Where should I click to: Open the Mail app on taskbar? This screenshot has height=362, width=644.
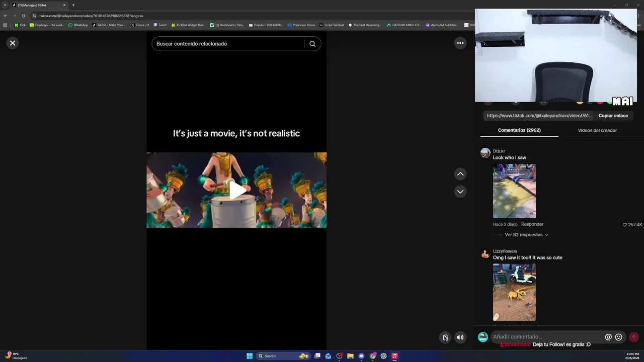[x=329, y=356]
